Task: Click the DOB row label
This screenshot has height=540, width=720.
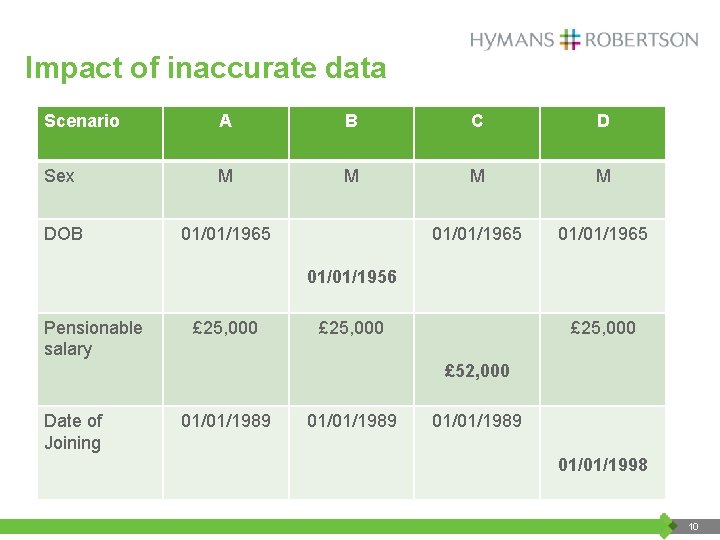Action: [63, 234]
